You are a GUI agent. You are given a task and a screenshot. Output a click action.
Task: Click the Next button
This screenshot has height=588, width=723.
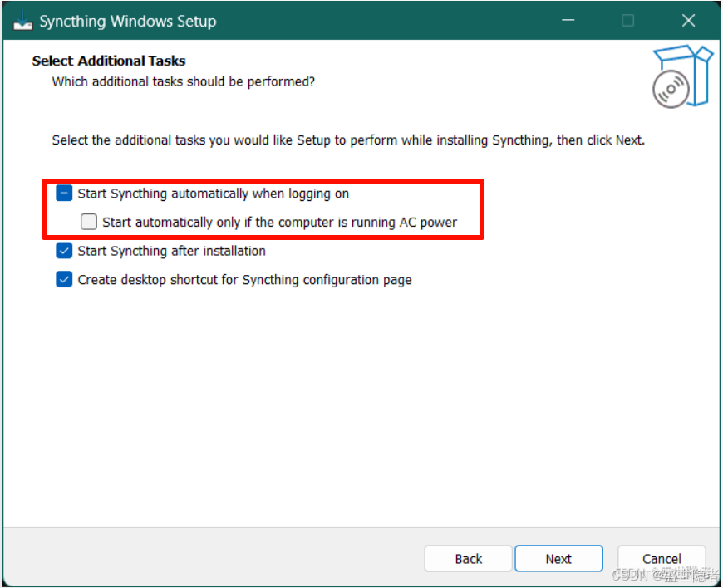(558, 558)
